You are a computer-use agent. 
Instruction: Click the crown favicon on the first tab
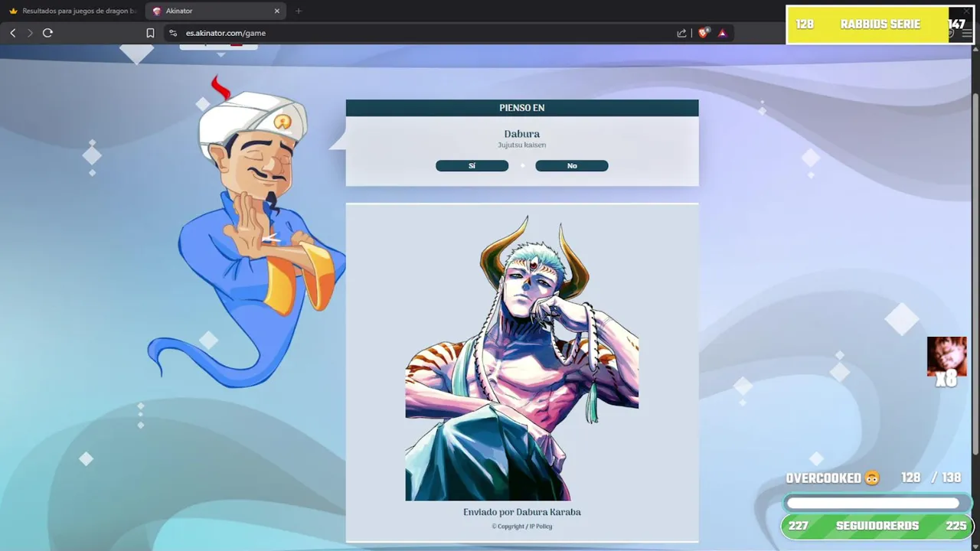click(13, 11)
